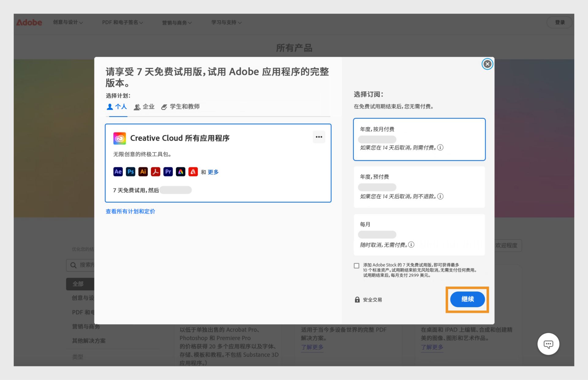Viewport: 588px width, 380px height.
Task: Choose the 年度,预付费 subscription option
Action: [x=419, y=187]
